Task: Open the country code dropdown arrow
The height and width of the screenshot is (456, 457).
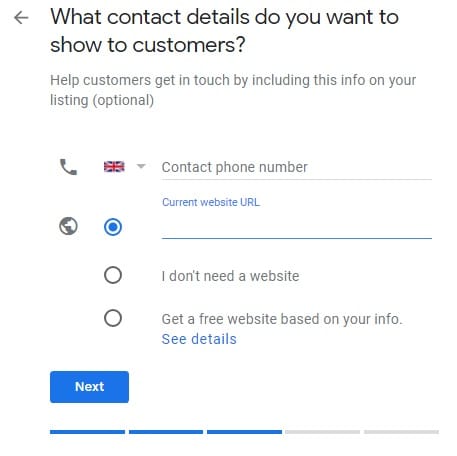Action: (x=141, y=166)
